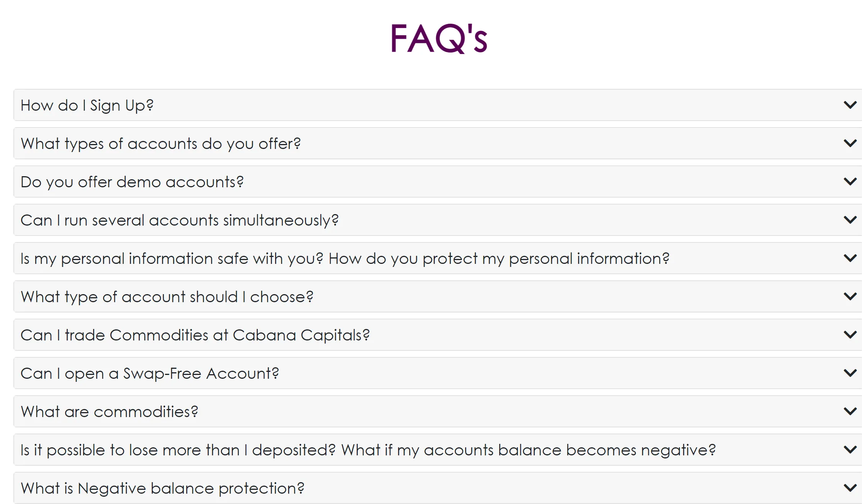This screenshot has width=862, height=504.
Task: Expand 'Is my personal information safe with you?' question
Action: coord(438,258)
